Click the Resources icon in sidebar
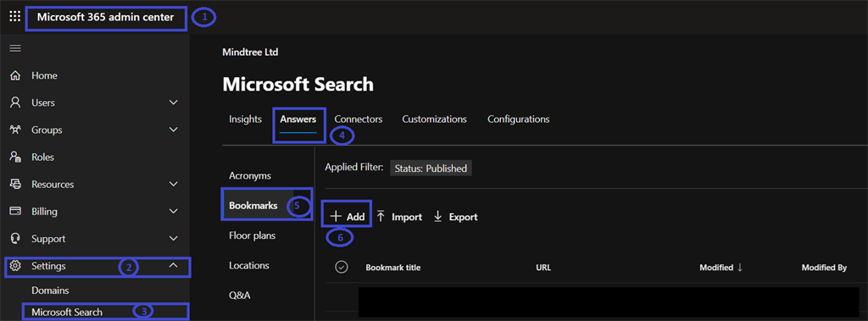Viewport: 868px width, 321px height. pyautogui.click(x=15, y=185)
